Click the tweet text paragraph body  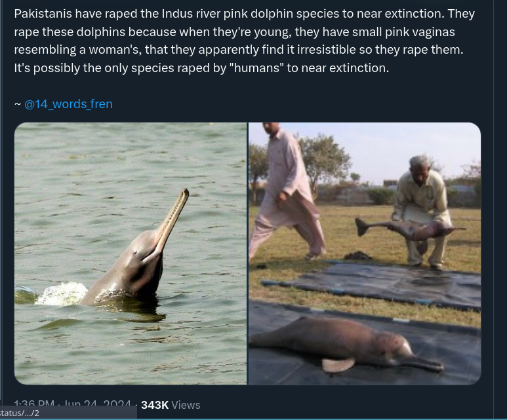click(244, 41)
